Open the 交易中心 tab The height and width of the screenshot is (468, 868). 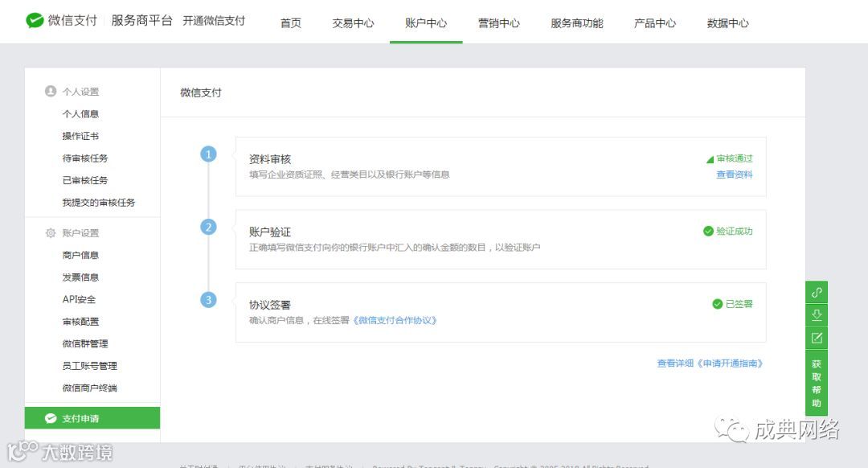[353, 23]
